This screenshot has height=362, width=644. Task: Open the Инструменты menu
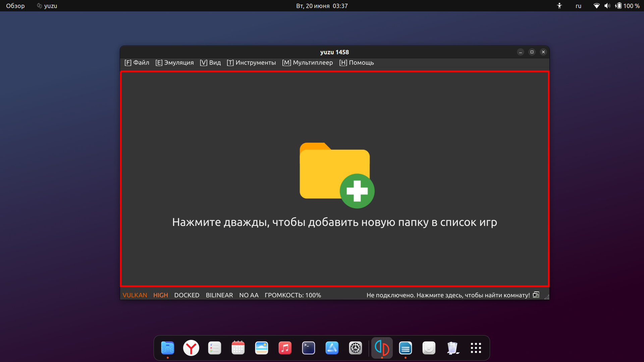[251, 63]
